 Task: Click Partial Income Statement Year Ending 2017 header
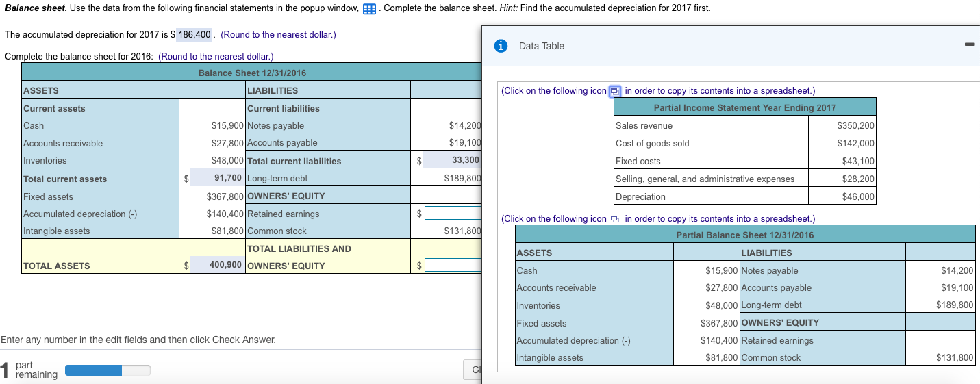click(744, 107)
